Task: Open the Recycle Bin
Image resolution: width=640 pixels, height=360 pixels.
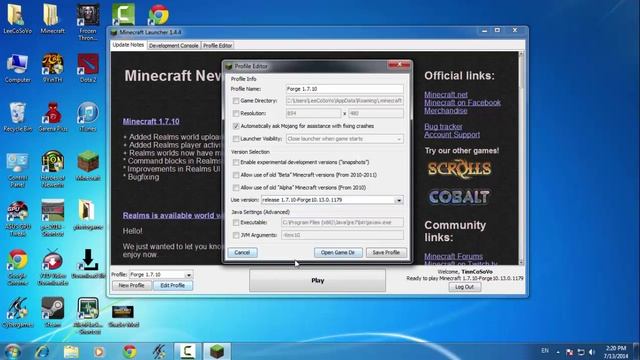Action: (18, 118)
